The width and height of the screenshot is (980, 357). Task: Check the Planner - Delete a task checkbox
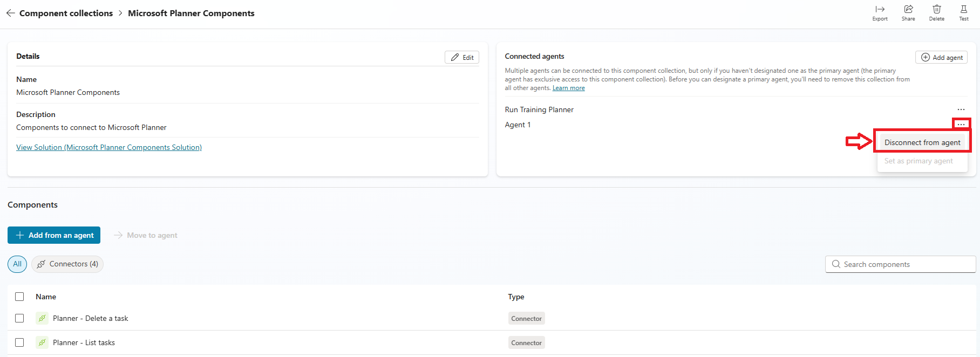click(19, 318)
